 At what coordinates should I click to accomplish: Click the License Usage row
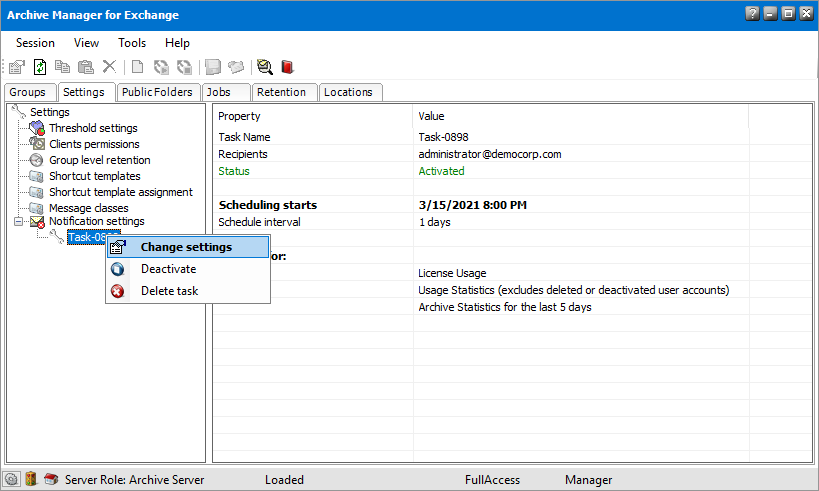click(x=452, y=273)
